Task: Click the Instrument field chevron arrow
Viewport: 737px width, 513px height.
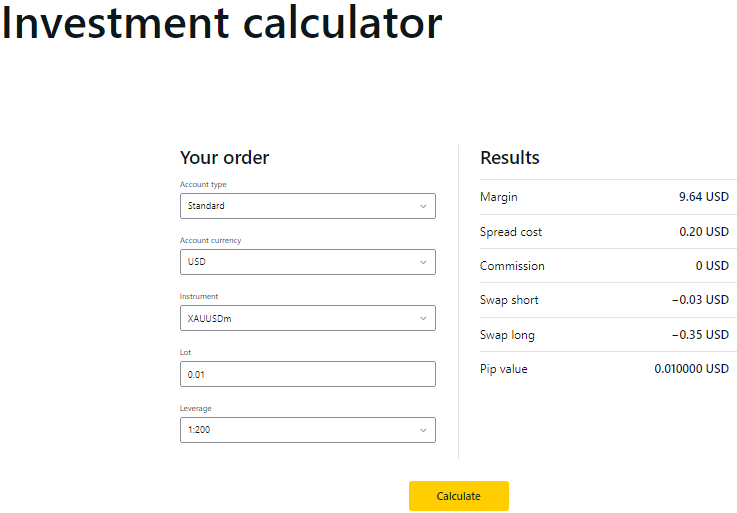Action: (423, 318)
